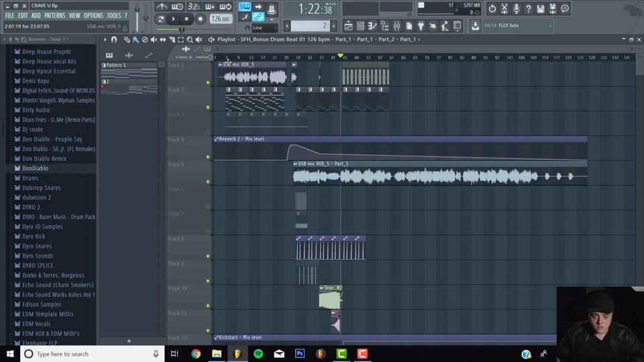Click the download content library icon
644x362 pixels.
coord(475,26)
